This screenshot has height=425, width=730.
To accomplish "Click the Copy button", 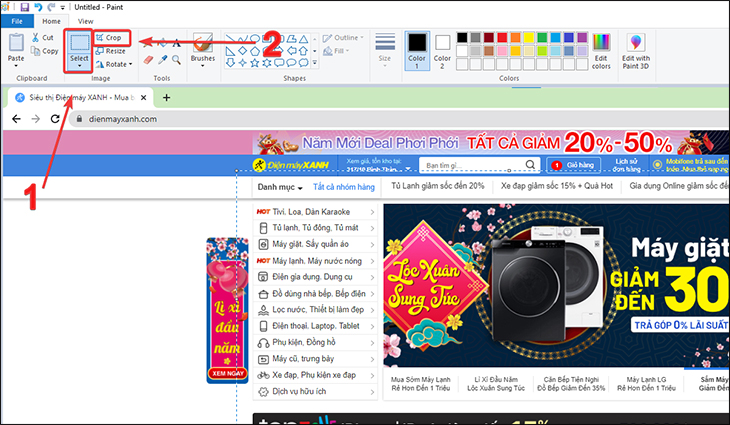I will click(x=45, y=51).
